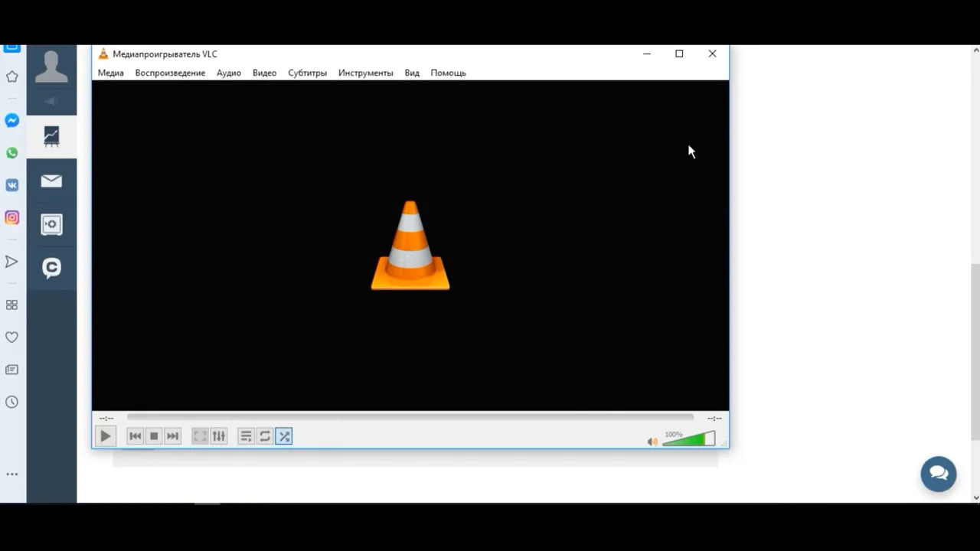Open the heart favorites sidebar icon
Image resolution: width=980 pixels, height=551 pixels.
tap(12, 337)
